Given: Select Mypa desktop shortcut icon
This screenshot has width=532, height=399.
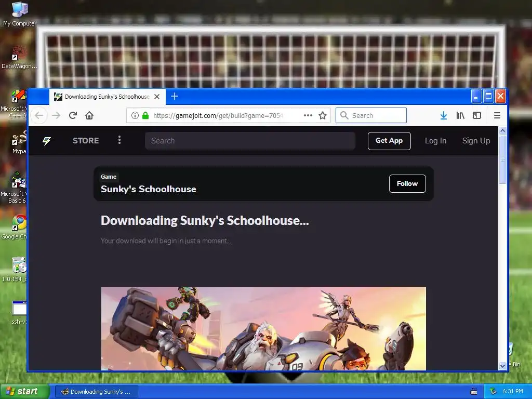Looking at the screenshot, I should pyautogui.click(x=19, y=142).
